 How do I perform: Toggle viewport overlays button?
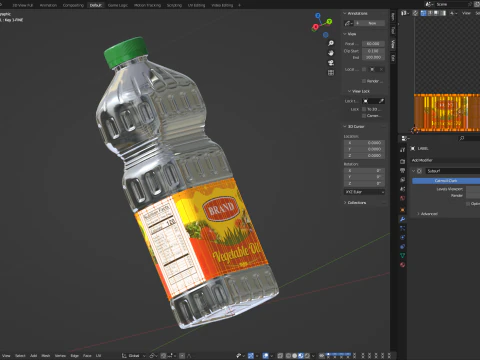click(266, 356)
